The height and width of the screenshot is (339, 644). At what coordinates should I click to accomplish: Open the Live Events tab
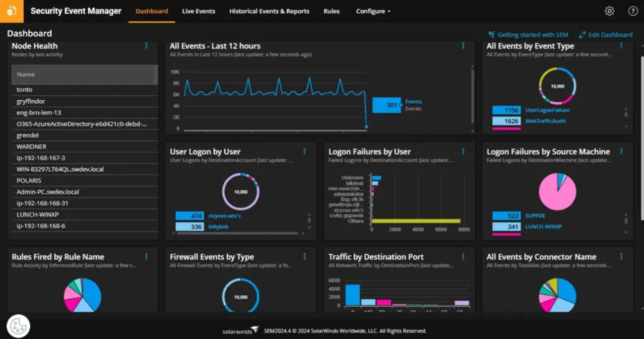[199, 11]
